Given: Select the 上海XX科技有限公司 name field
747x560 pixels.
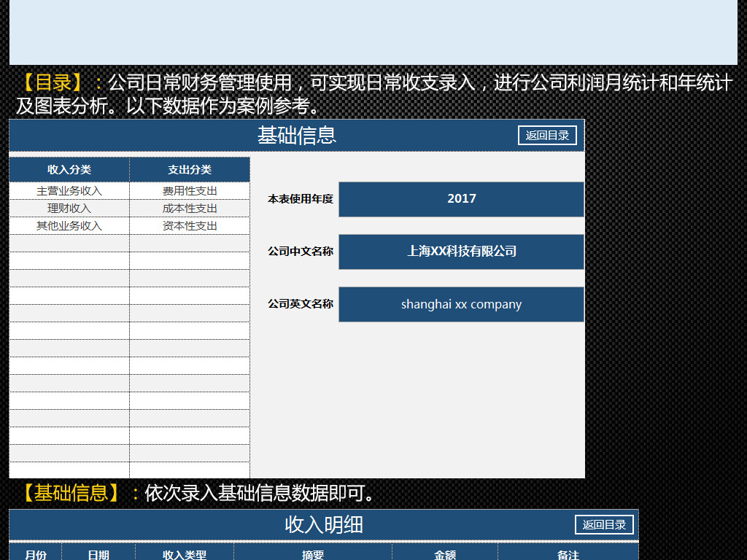Looking at the screenshot, I should click(x=461, y=252).
